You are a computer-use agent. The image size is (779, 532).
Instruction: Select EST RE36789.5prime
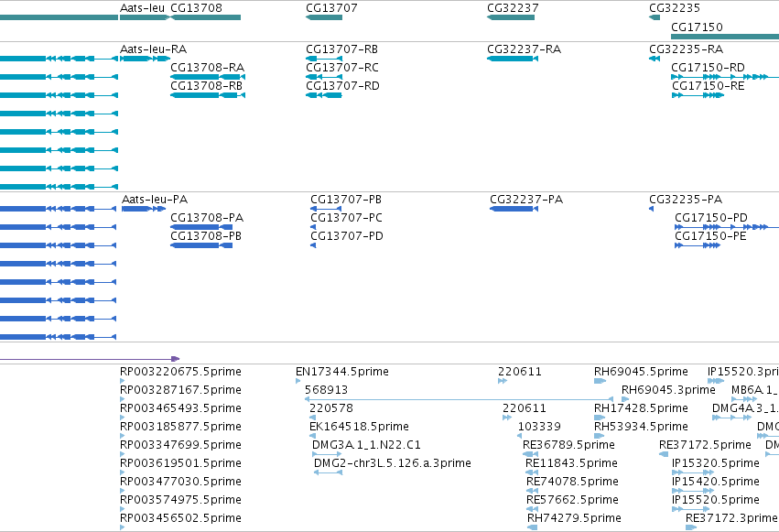point(568,445)
